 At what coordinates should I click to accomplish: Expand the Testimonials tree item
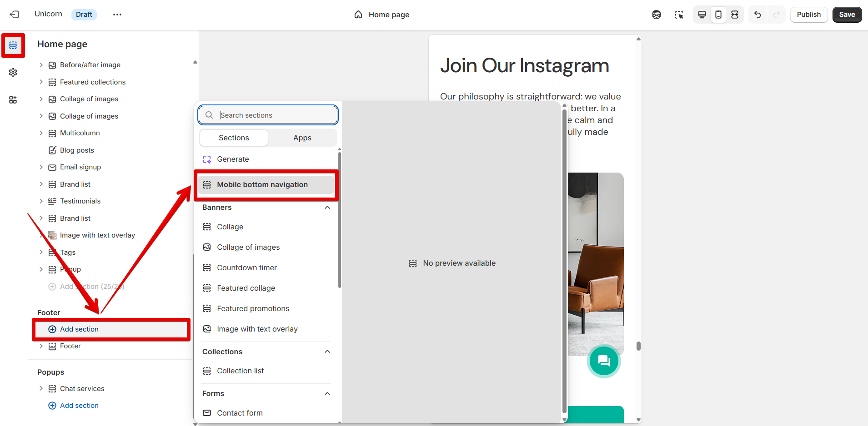[41, 201]
